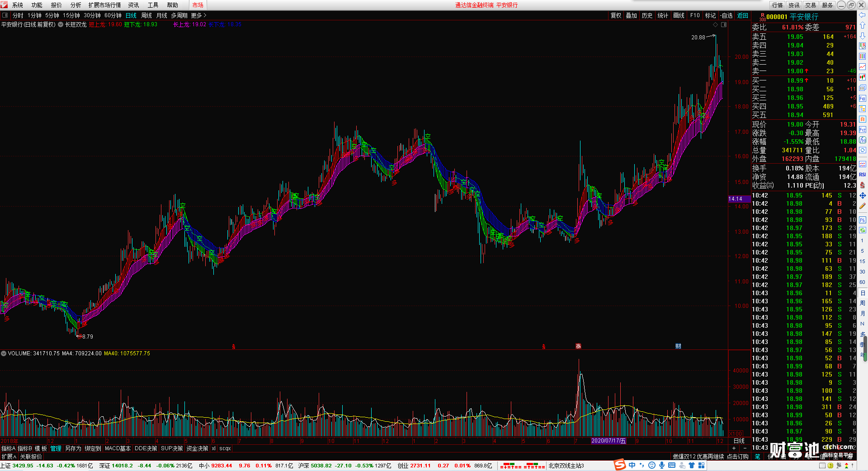The width and height of the screenshot is (868, 471).
Task: Click the down arrow icon in right sidebar
Action: click(x=862, y=35)
